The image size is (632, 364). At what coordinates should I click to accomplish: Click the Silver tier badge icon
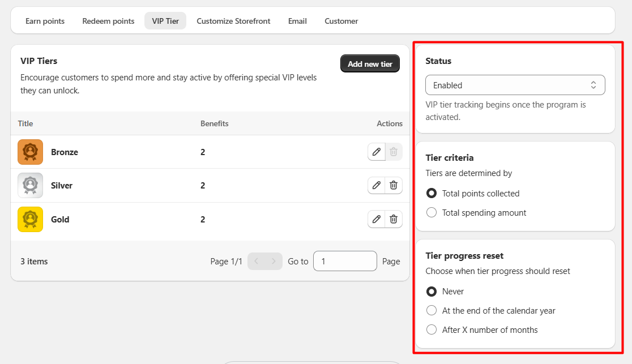[31, 185]
